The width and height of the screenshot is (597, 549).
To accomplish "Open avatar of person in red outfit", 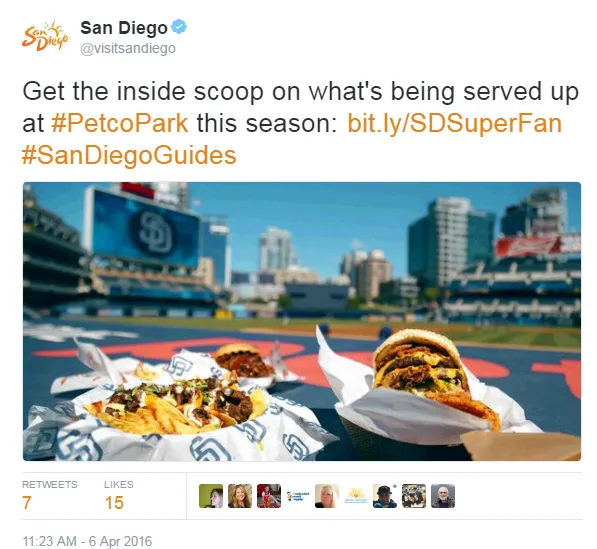I will click(x=269, y=496).
